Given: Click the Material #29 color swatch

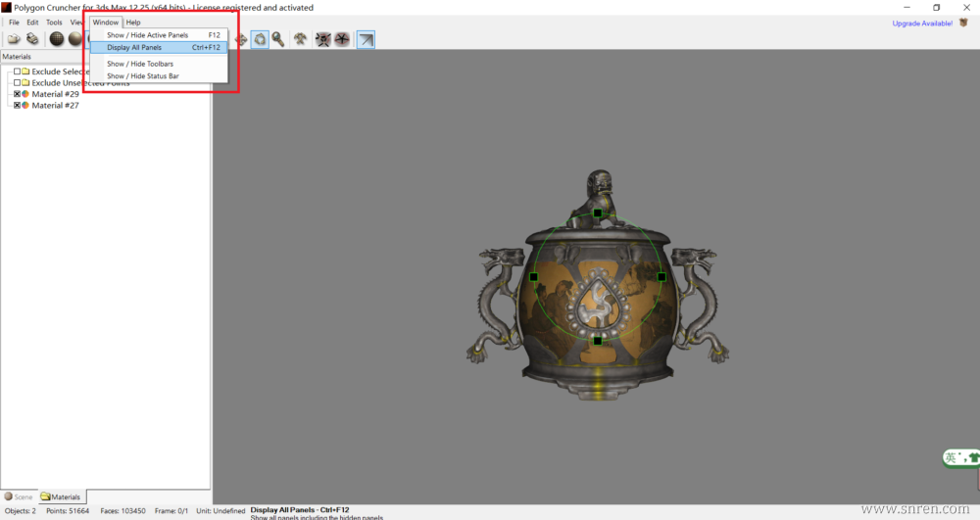Looking at the screenshot, I should (x=25, y=94).
